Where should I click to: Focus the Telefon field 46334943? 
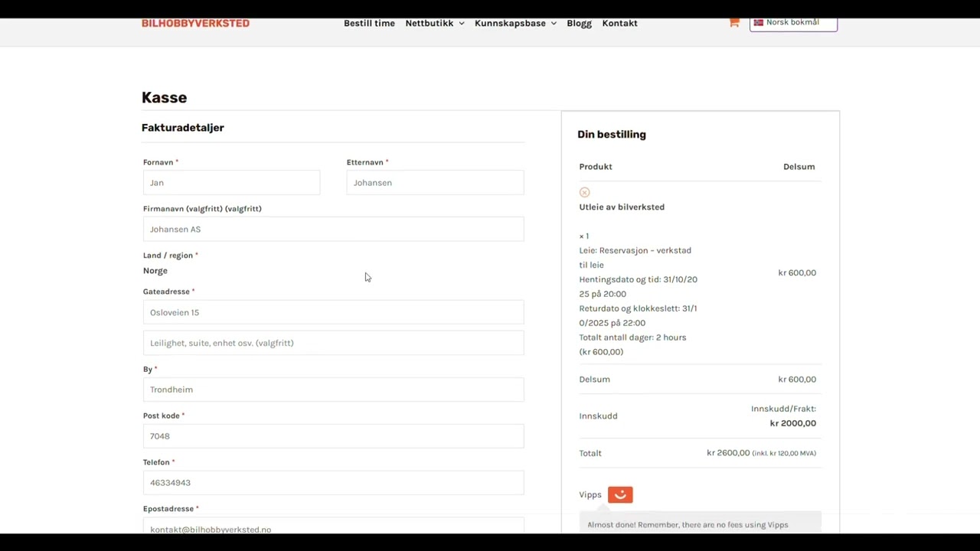point(333,483)
